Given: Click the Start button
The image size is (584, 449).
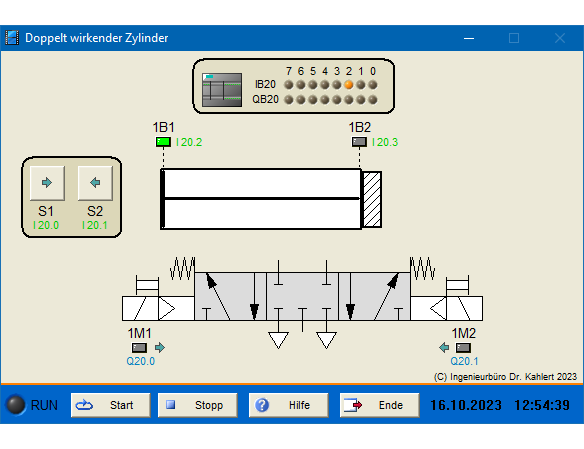Looking at the screenshot, I should 111,405.
